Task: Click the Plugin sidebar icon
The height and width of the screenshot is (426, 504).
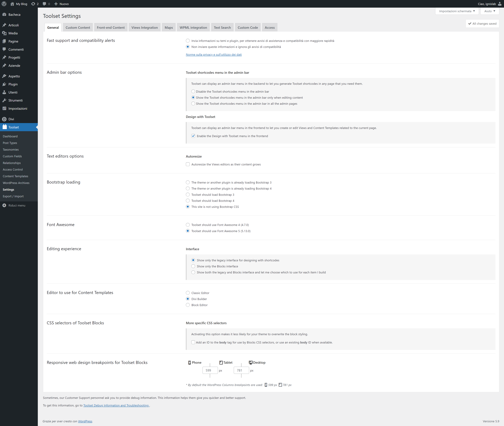Action: [4, 84]
